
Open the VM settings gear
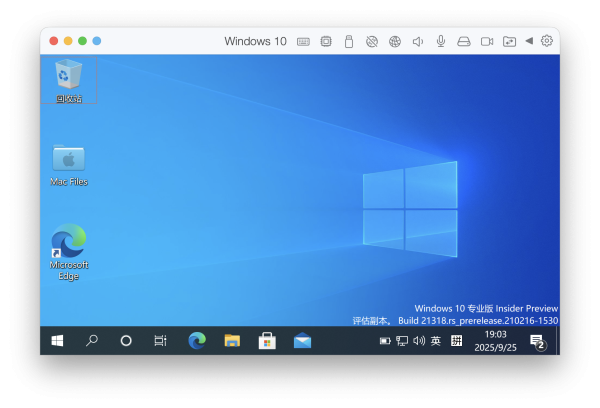click(547, 41)
